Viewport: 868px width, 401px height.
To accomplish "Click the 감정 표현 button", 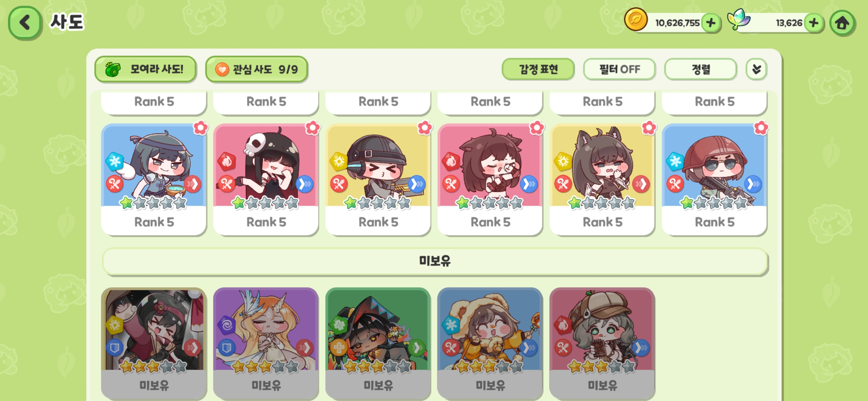I will tap(538, 69).
